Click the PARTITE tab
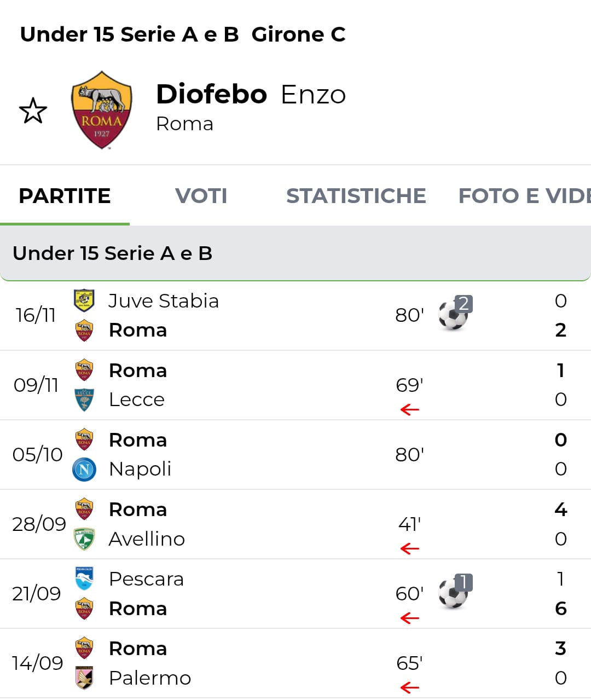 click(x=65, y=196)
